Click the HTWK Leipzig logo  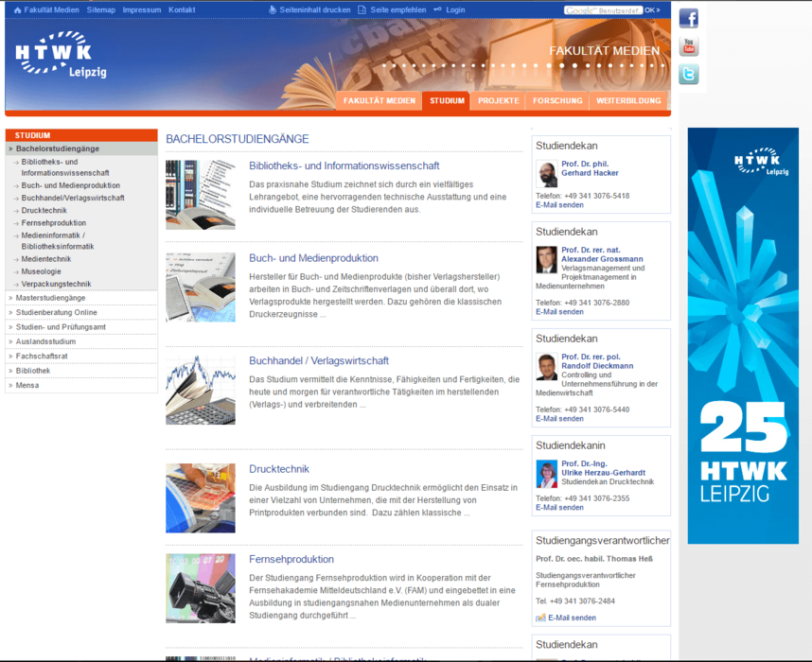(54, 59)
